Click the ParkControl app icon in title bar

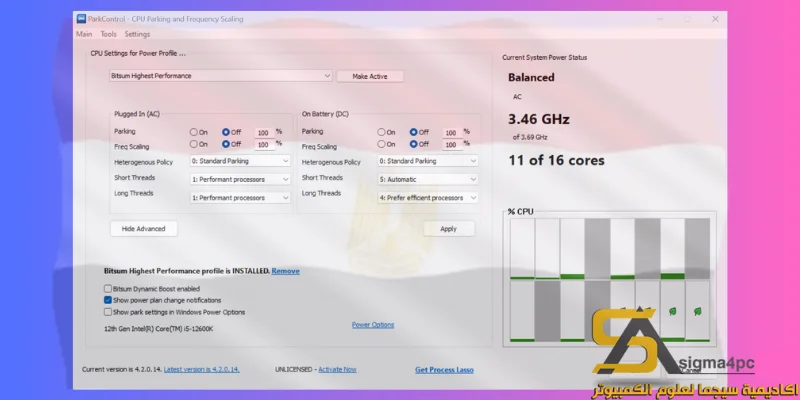pyautogui.click(x=81, y=19)
